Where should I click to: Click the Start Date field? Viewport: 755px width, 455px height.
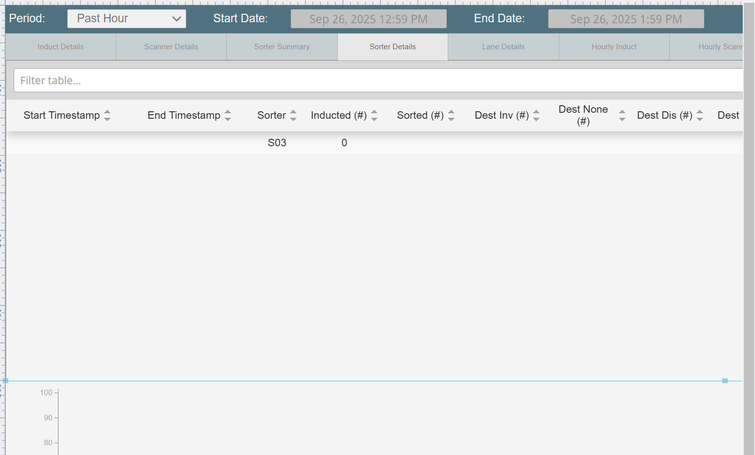pos(368,19)
